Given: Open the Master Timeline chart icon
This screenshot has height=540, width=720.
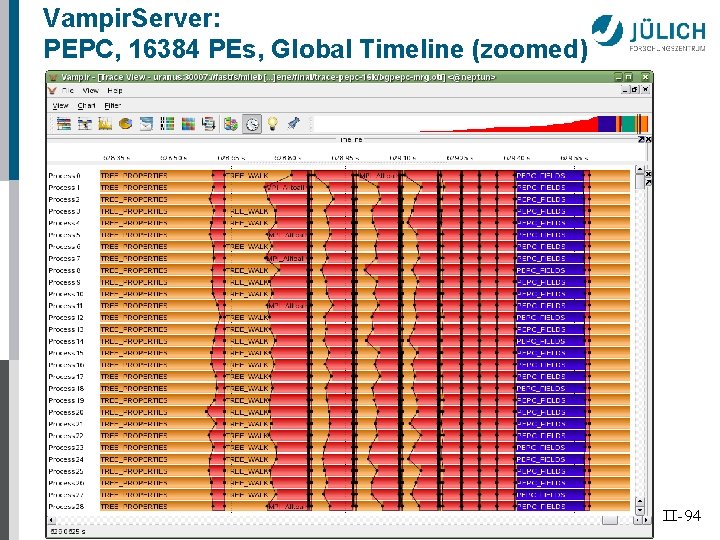Looking at the screenshot, I should [x=64, y=124].
